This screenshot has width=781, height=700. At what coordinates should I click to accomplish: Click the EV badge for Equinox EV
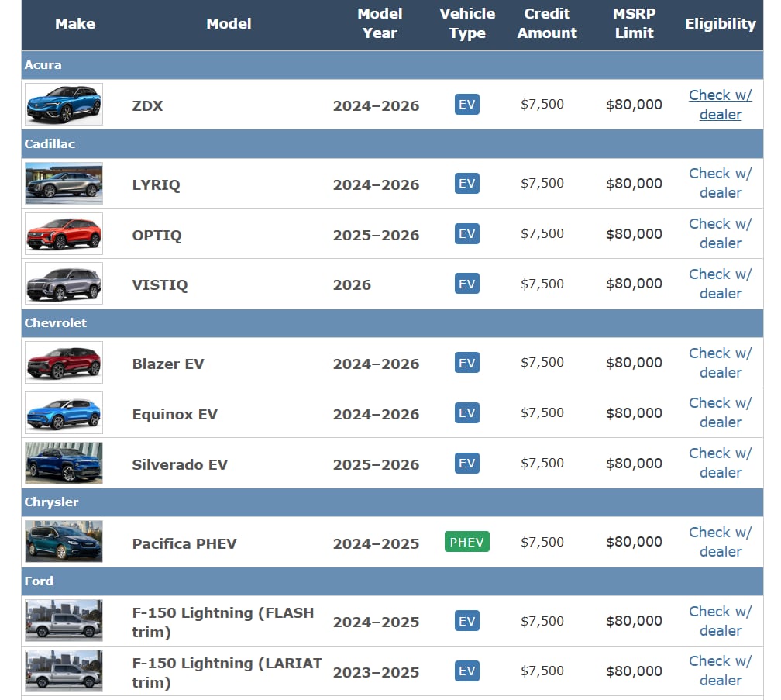tap(466, 413)
